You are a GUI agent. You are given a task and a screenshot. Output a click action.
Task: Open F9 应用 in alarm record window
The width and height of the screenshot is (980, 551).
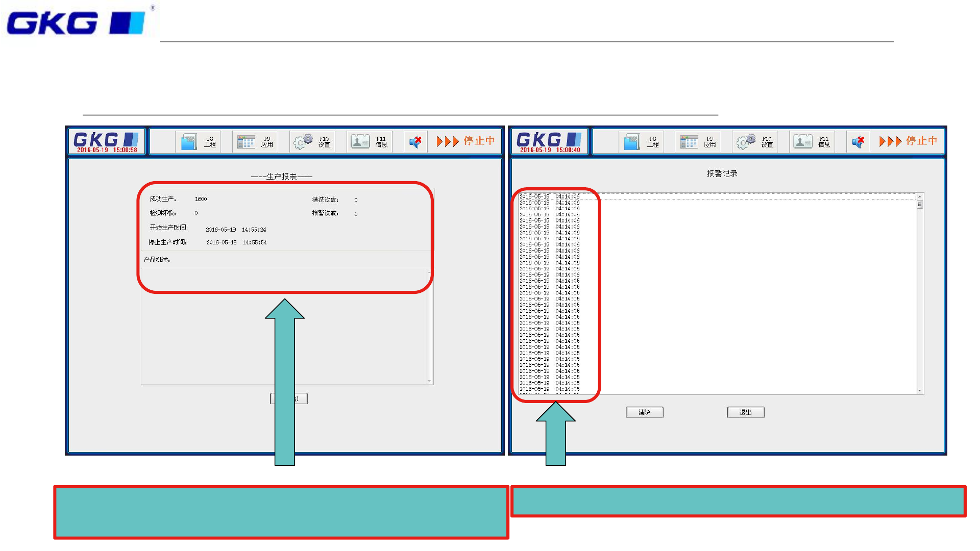pos(698,141)
